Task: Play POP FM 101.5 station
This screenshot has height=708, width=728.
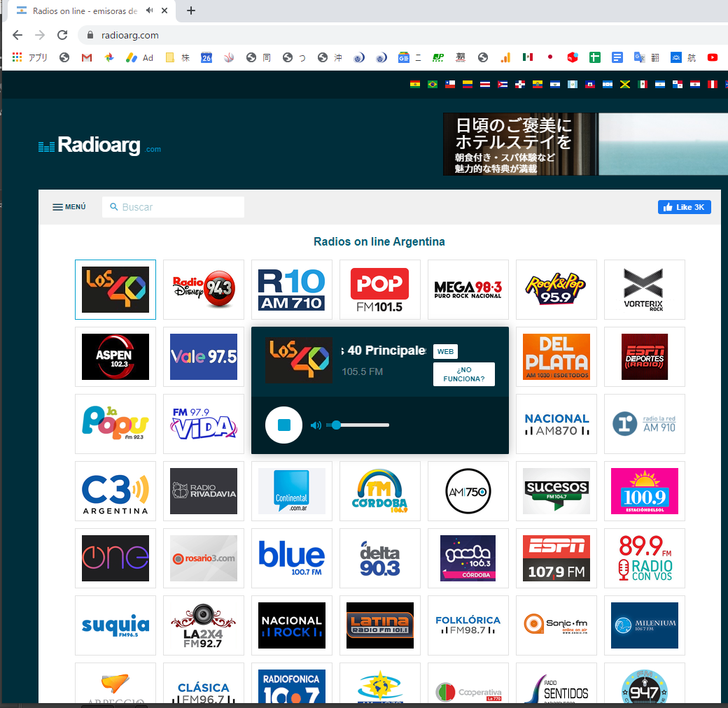Action: tap(380, 290)
